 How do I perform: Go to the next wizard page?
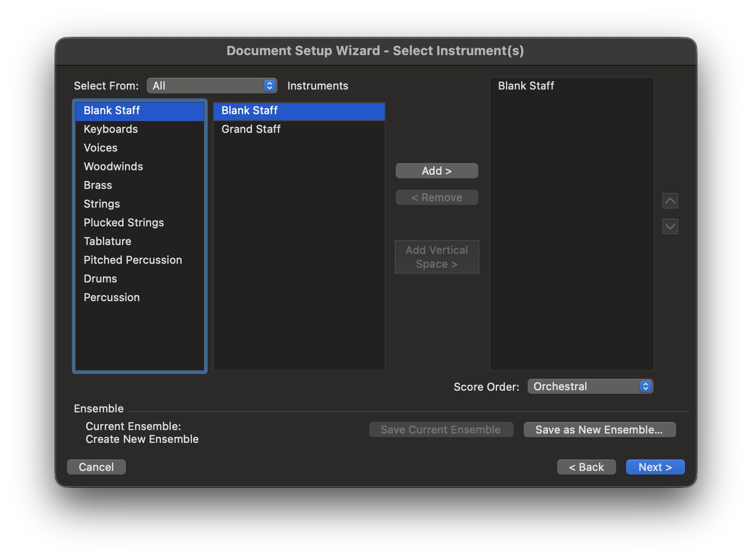pyautogui.click(x=655, y=467)
